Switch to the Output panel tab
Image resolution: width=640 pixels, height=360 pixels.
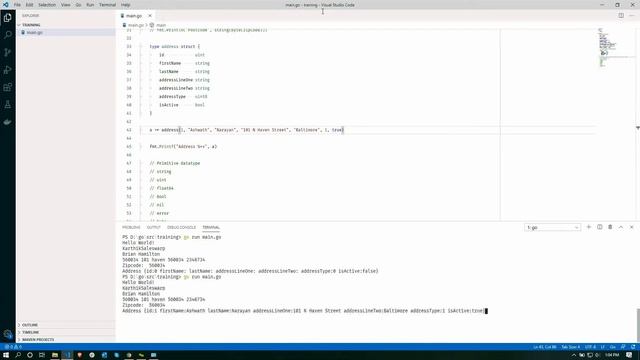(x=153, y=227)
